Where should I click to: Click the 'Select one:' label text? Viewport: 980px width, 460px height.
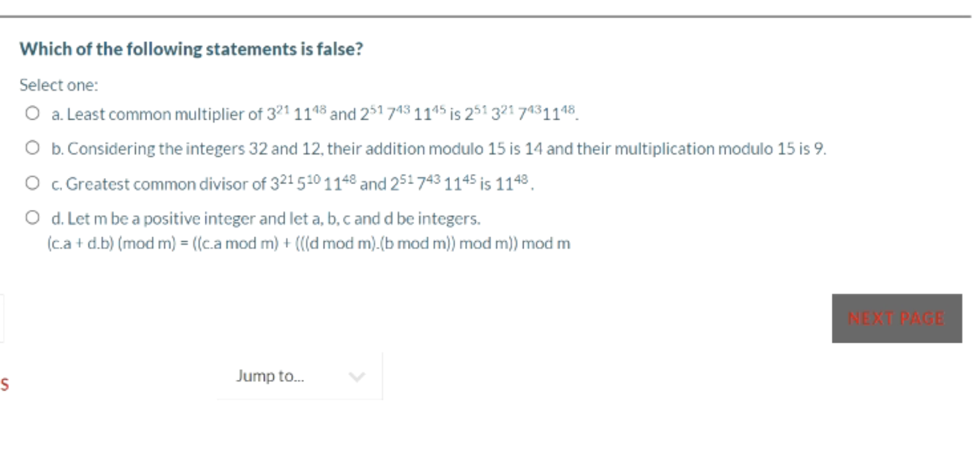click(58, 85)
